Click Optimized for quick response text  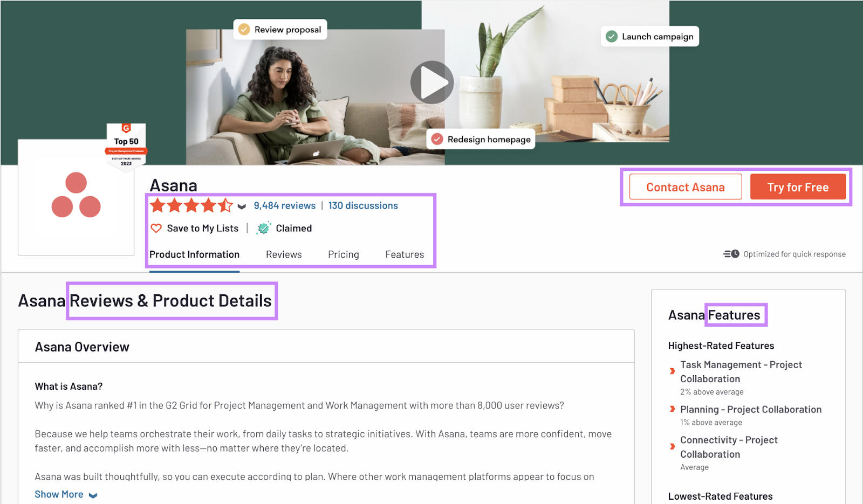point(794,254)
